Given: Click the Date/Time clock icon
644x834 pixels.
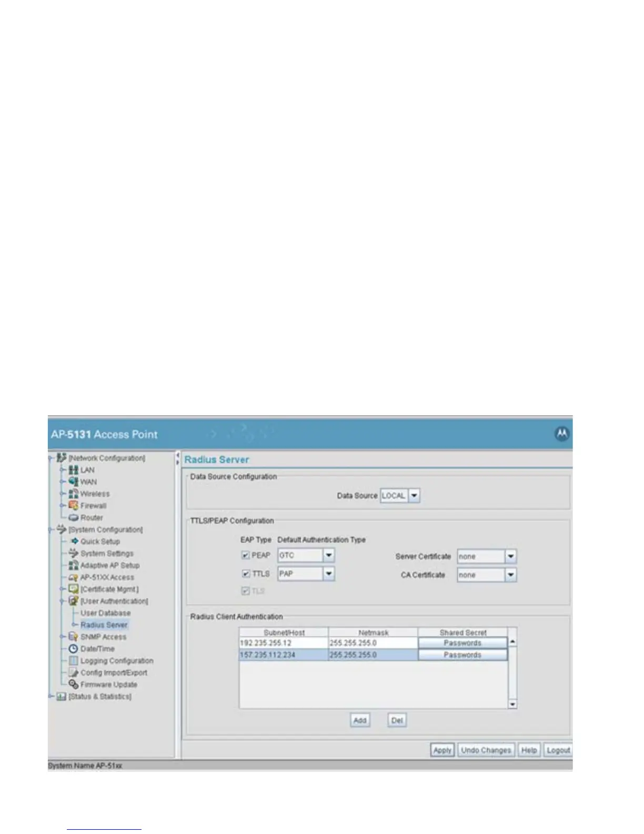Looking at the screenshot, I should [74, 649].
